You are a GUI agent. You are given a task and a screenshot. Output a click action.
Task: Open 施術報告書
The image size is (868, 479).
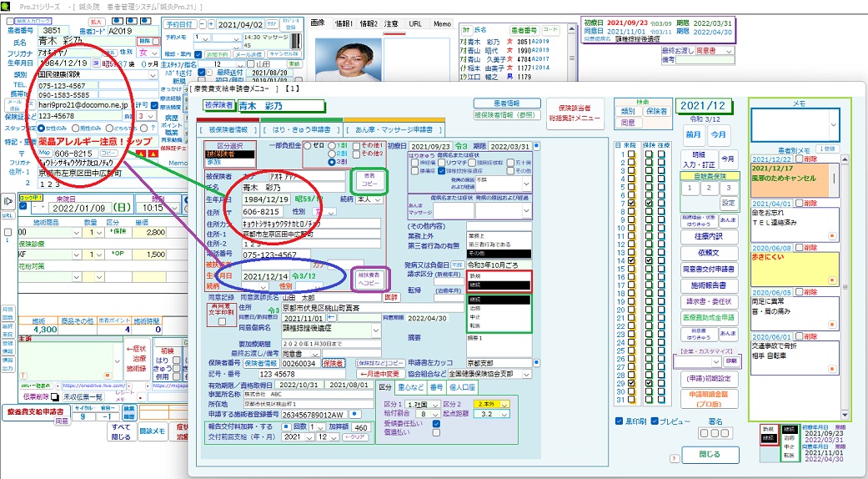[x=709, y=285]
